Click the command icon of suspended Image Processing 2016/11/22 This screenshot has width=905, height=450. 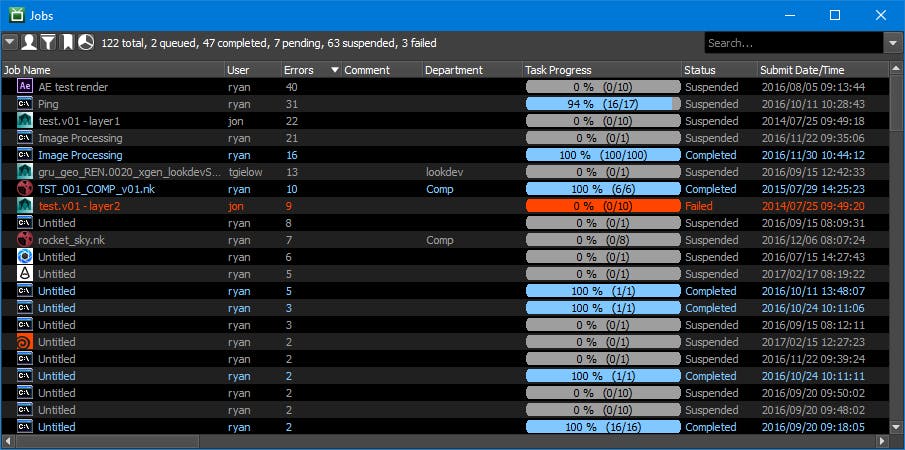coord(25,138)
